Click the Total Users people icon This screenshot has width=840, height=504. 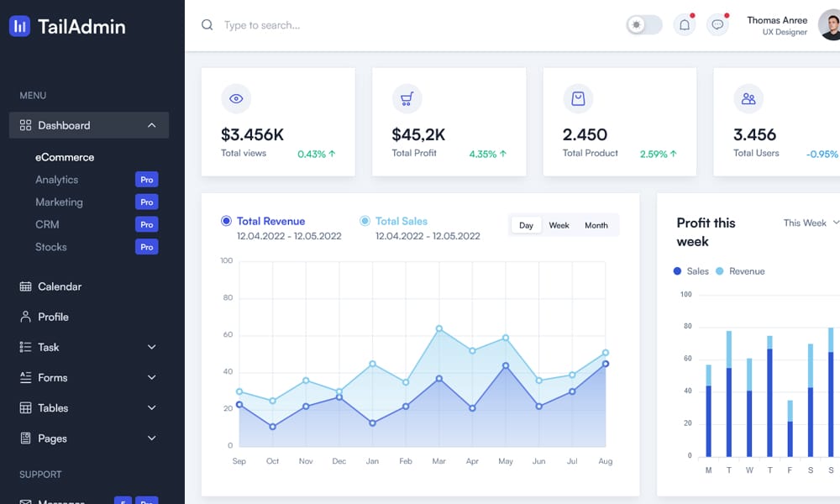(x=748, y=99)
